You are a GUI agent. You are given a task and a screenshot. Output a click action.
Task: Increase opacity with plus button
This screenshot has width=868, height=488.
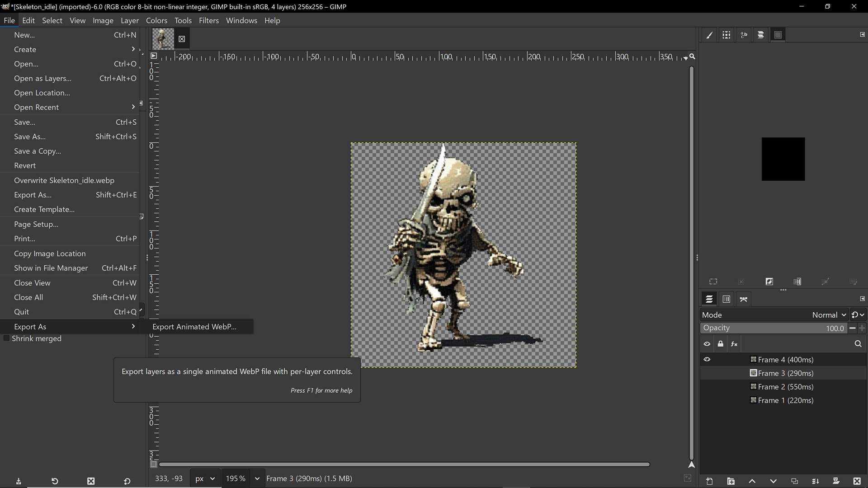862,328
